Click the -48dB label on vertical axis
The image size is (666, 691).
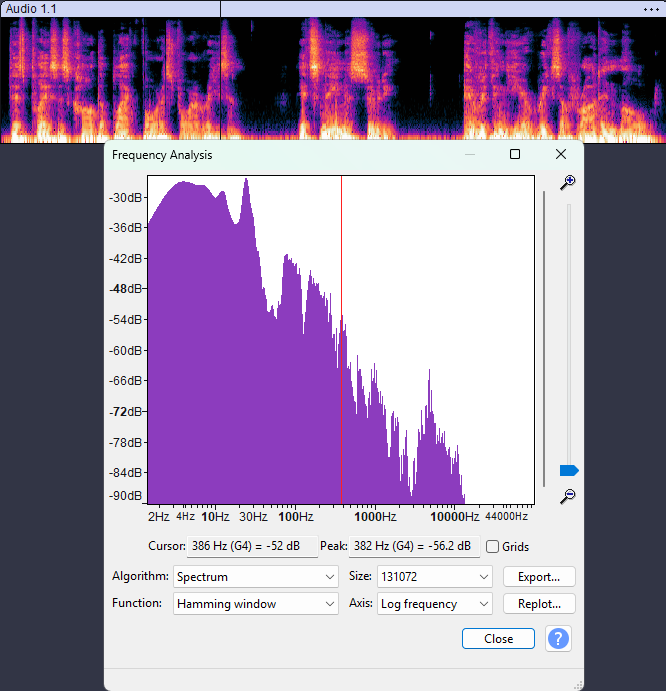126,289
